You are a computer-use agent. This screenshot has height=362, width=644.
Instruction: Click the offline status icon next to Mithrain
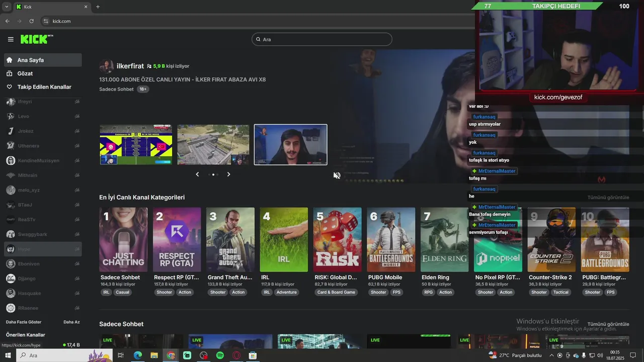(x=77, y=175)
